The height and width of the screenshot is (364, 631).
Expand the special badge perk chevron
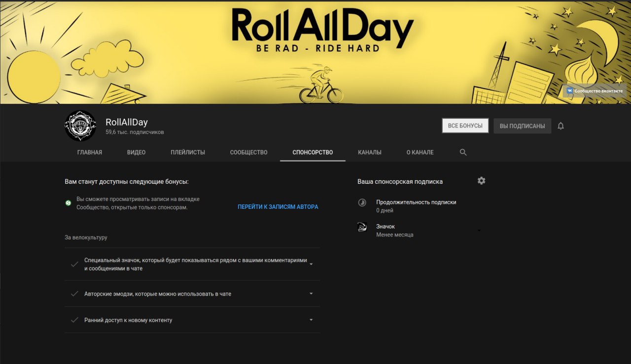[311, 264]
